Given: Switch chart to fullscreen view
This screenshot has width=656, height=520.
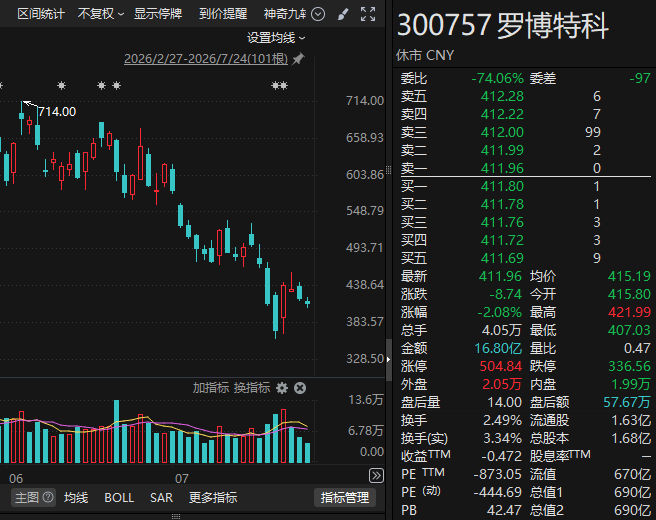Looking at the screenshot, I should (368, 14).
